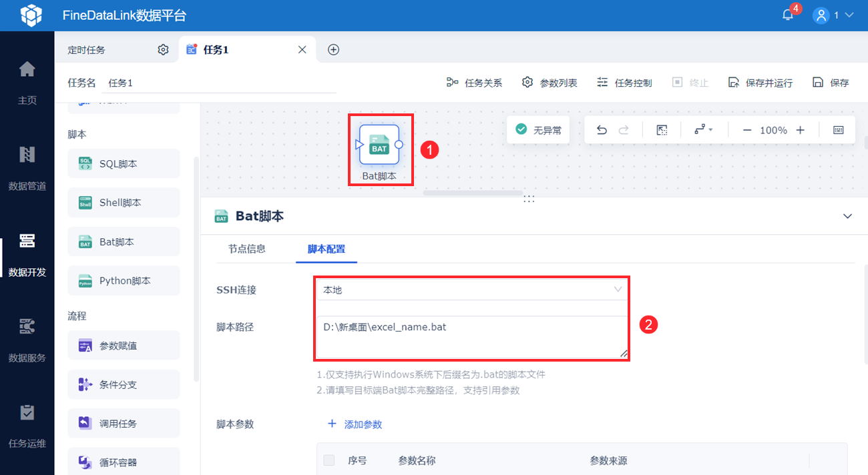Click the 参数名称 column header

[x=417, y=460]
